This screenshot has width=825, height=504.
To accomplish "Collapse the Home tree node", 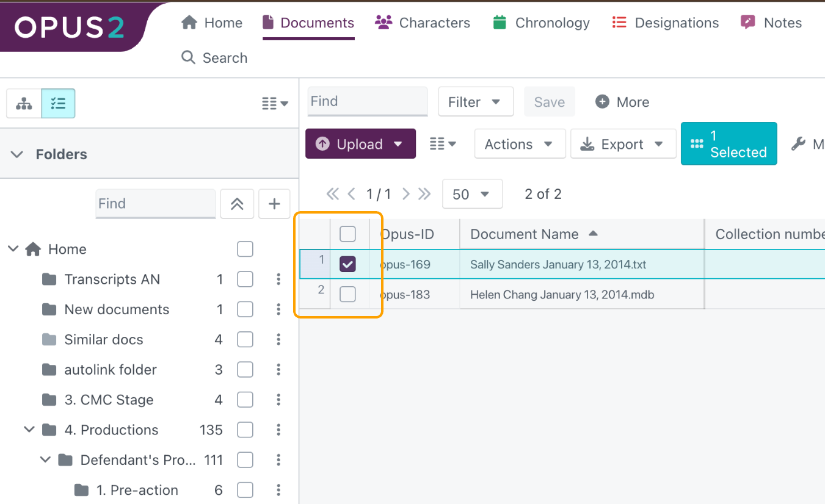I will click(x=13, y=249).
